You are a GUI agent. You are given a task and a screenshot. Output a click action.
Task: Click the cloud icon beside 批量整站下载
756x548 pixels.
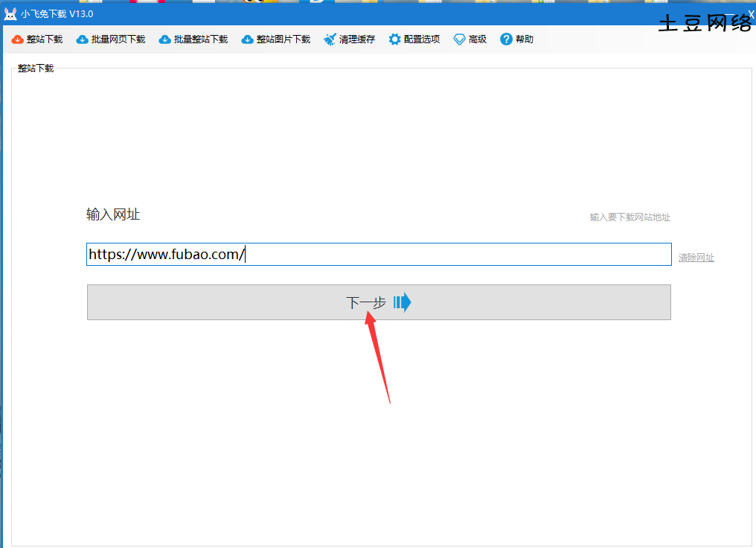(164, 39)
